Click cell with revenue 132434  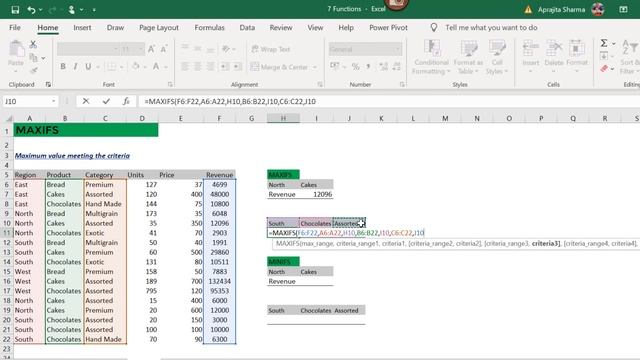[219, 281]
